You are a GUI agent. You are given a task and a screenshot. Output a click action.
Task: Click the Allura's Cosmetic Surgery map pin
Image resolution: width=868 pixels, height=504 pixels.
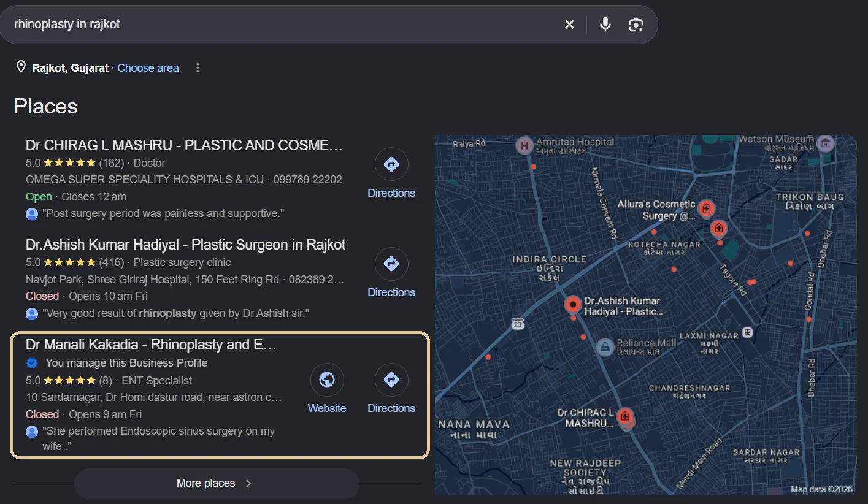pos(707,208)
